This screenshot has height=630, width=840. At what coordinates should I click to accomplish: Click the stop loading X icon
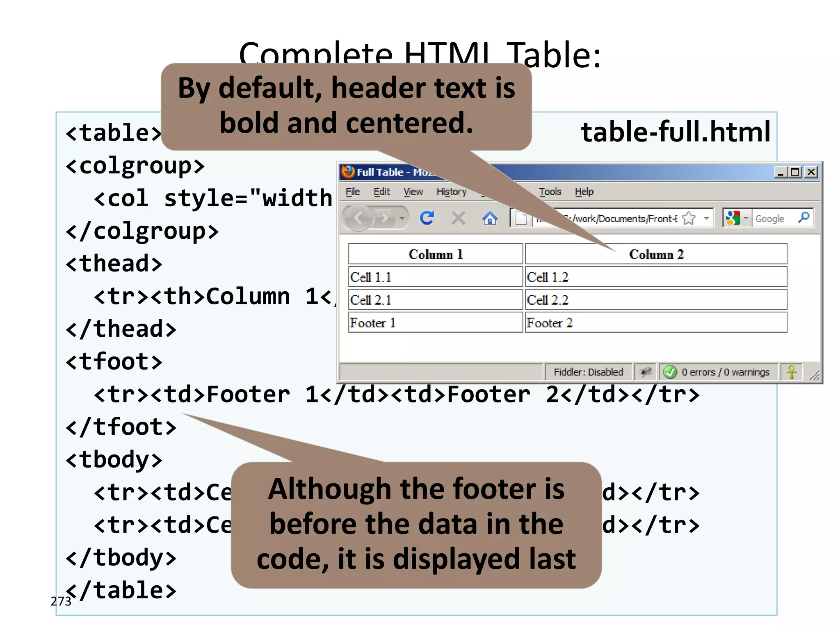(x=458, y=218)
